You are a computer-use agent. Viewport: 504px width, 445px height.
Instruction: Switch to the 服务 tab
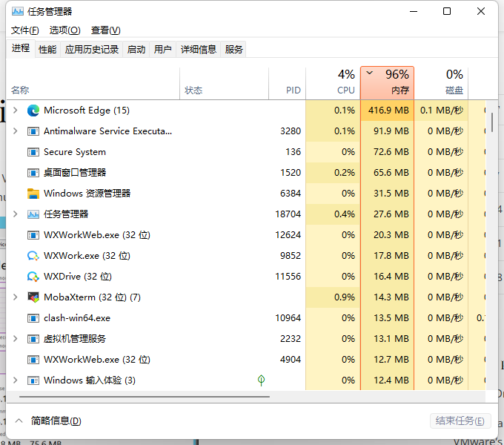click(x=233, y=50)
